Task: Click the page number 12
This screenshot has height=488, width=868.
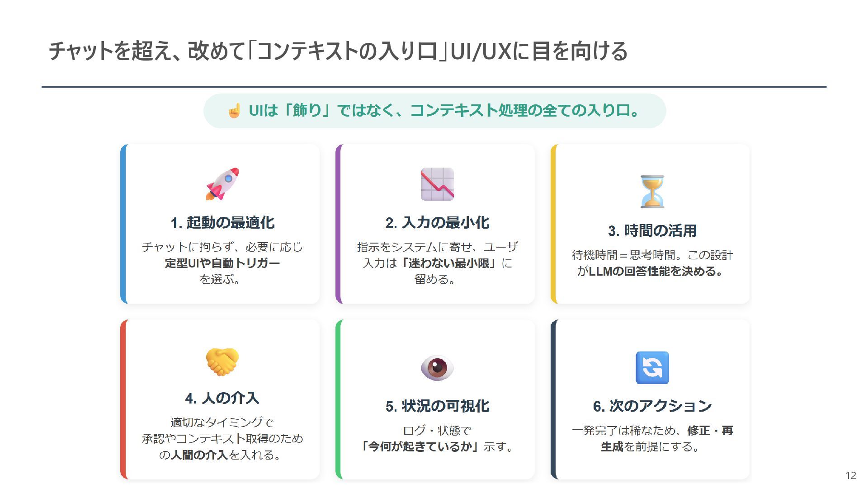Action: (x=851, y=475)
